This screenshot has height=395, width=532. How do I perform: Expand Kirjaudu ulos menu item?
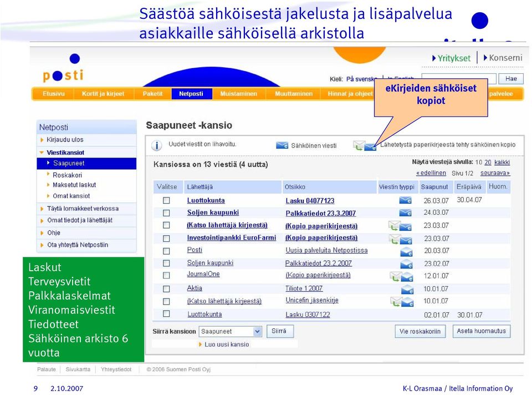pos(42,140)
